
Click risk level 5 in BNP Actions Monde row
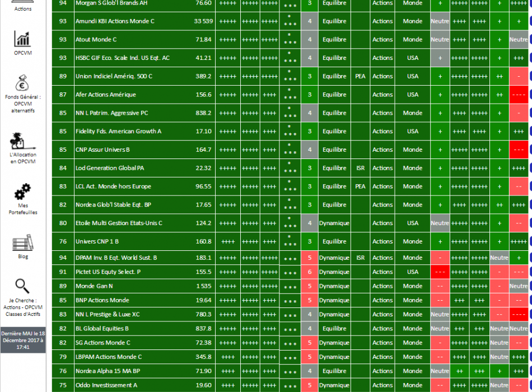[x=310, y=300]
